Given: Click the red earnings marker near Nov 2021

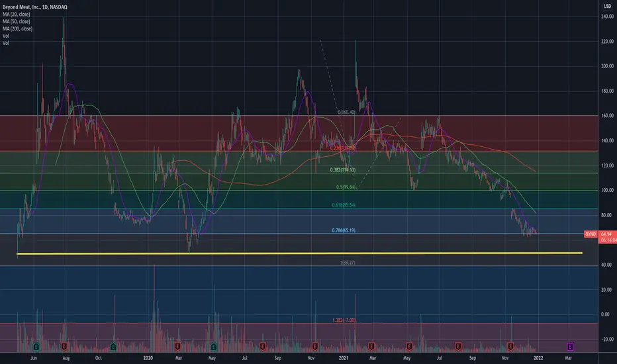Looking at the screenshot, I should tap(510, 347).
